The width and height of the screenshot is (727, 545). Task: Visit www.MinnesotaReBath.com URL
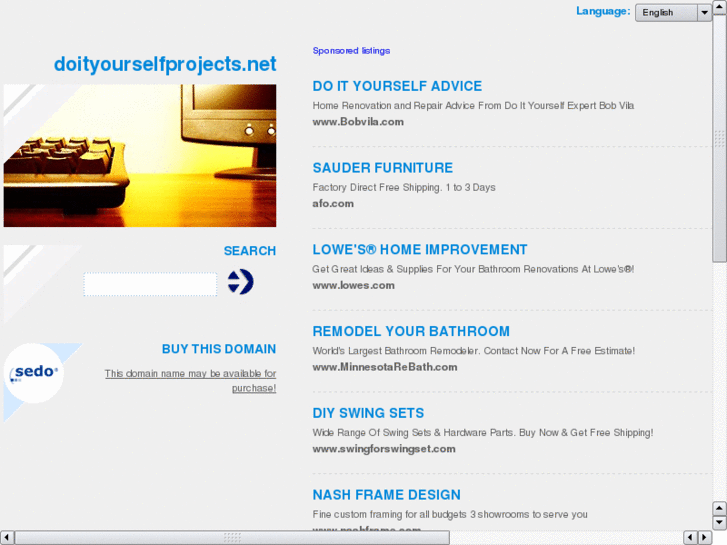pyautogui.click(x=385, y=367)
